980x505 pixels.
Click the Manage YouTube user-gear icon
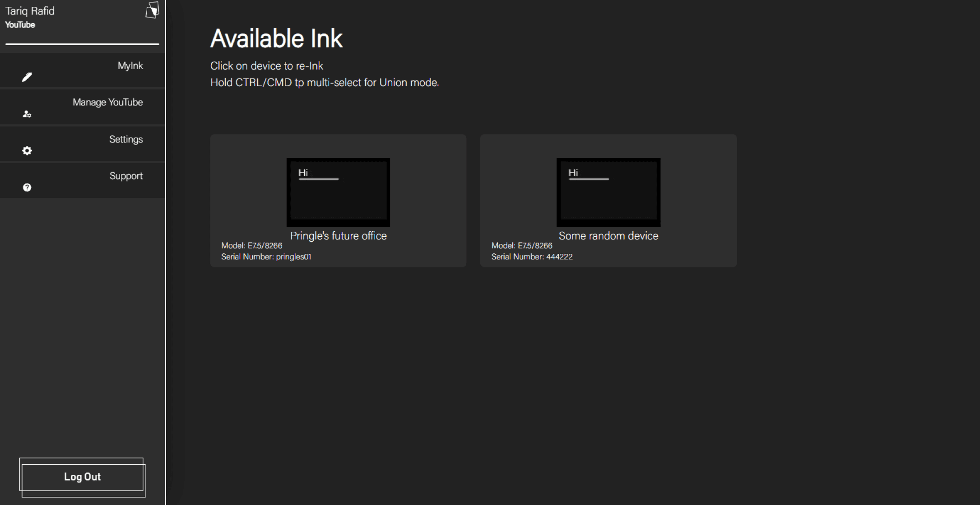click(x=27, y=114)
